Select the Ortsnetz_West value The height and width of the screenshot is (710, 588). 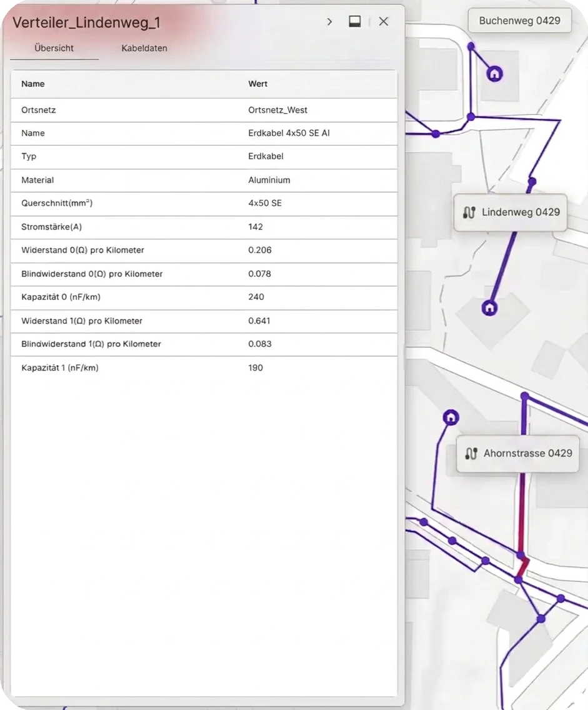click(277, 110)
